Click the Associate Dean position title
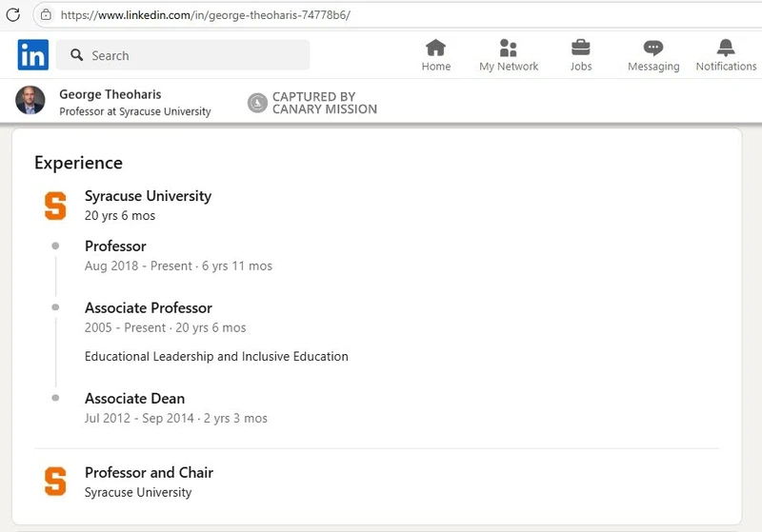Viewport: 762px width, 532px height. click(134, 399)
